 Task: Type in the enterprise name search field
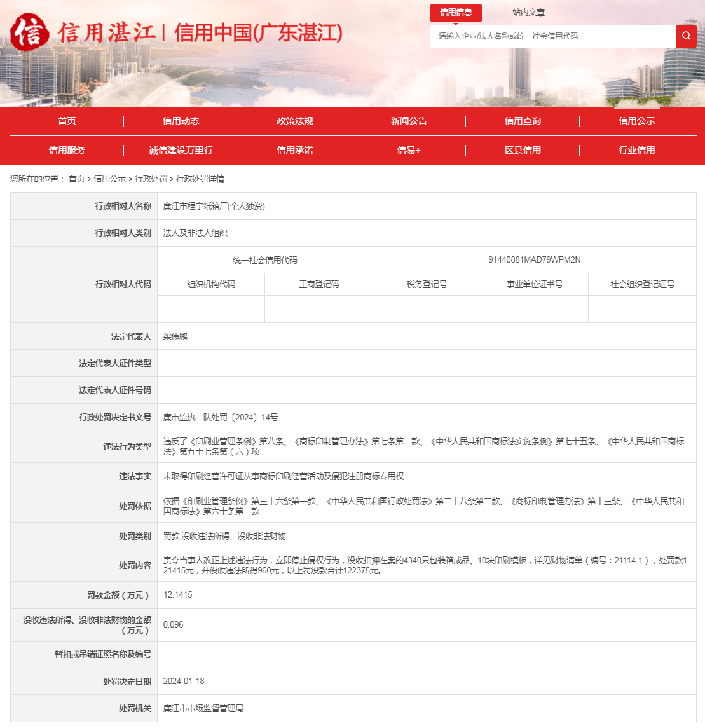click(553, 36)
